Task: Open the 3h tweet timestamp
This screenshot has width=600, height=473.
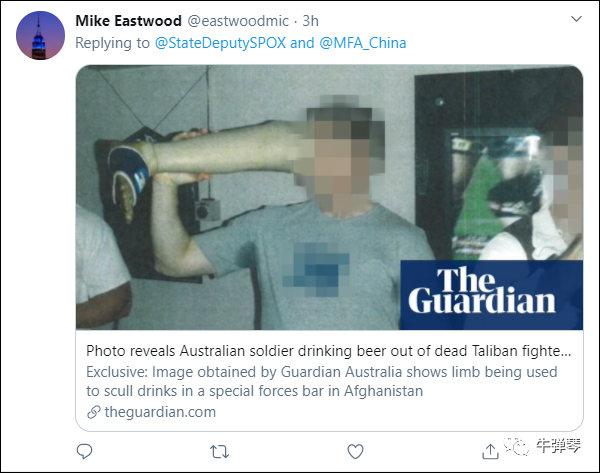Action: [310, 21]
